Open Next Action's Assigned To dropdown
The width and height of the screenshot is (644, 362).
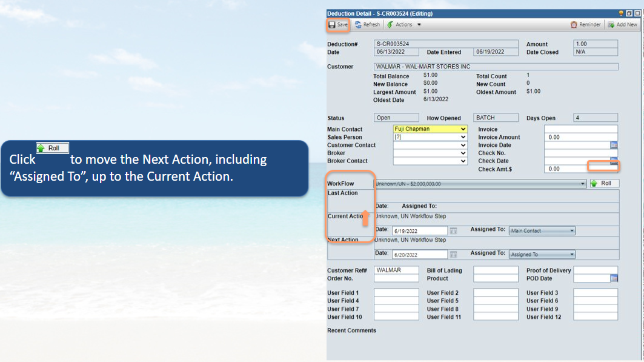click(572, 255)
